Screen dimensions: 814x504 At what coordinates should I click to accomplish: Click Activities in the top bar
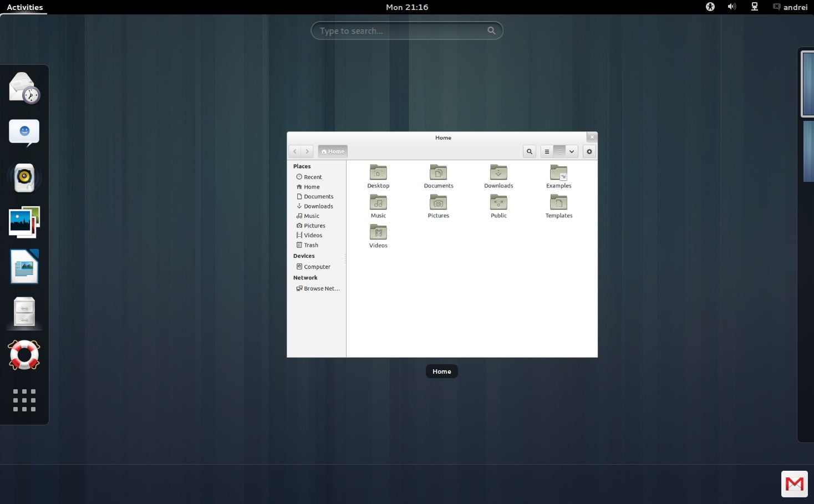tap(25, 7)
